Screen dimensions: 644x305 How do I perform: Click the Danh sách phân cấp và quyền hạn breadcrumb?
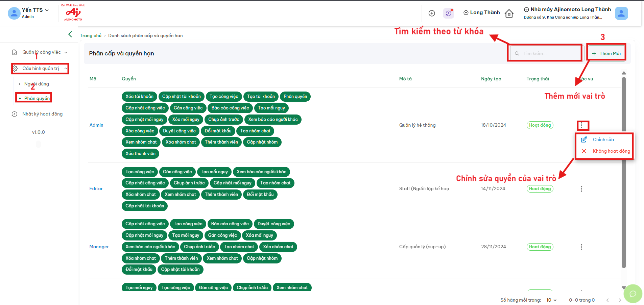click(145, 35)
